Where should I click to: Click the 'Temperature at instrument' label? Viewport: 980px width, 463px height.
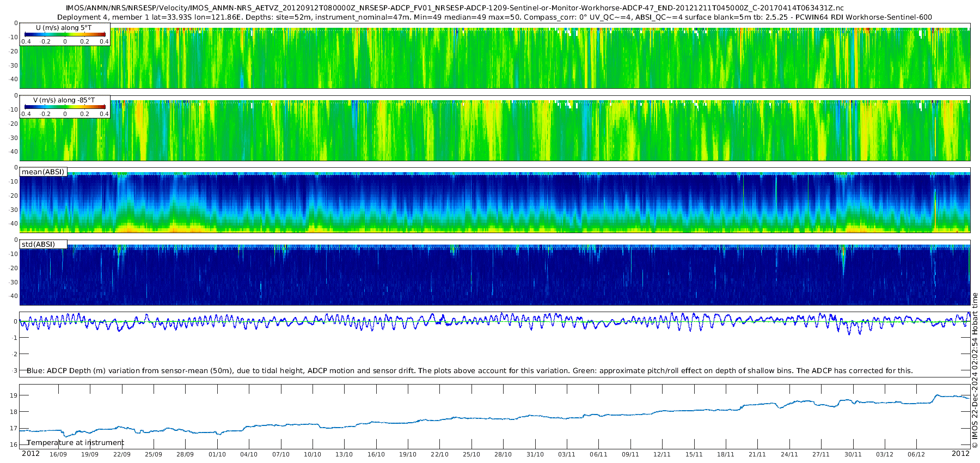[x=75, y=442]
